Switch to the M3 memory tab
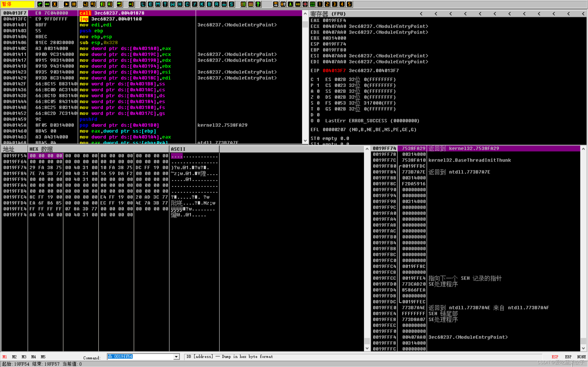The width and height of the screenshot is (588, 367). point(24,357)
